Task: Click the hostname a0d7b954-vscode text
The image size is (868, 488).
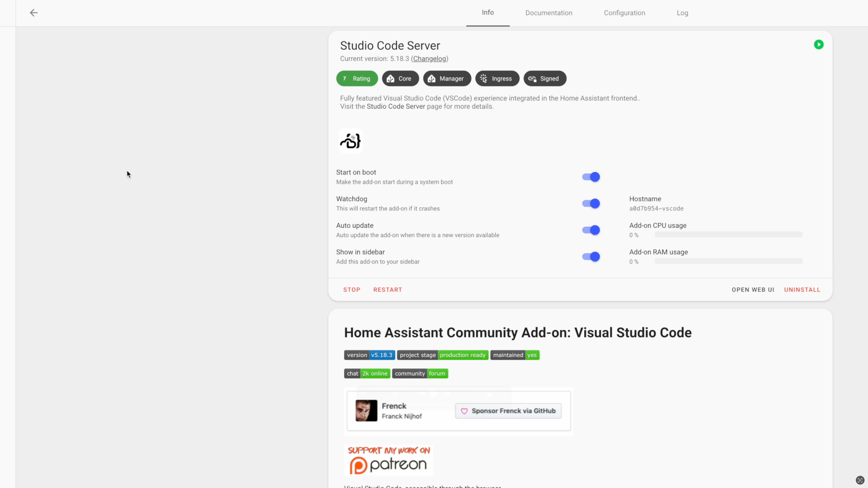Action: tap(656, 209)
